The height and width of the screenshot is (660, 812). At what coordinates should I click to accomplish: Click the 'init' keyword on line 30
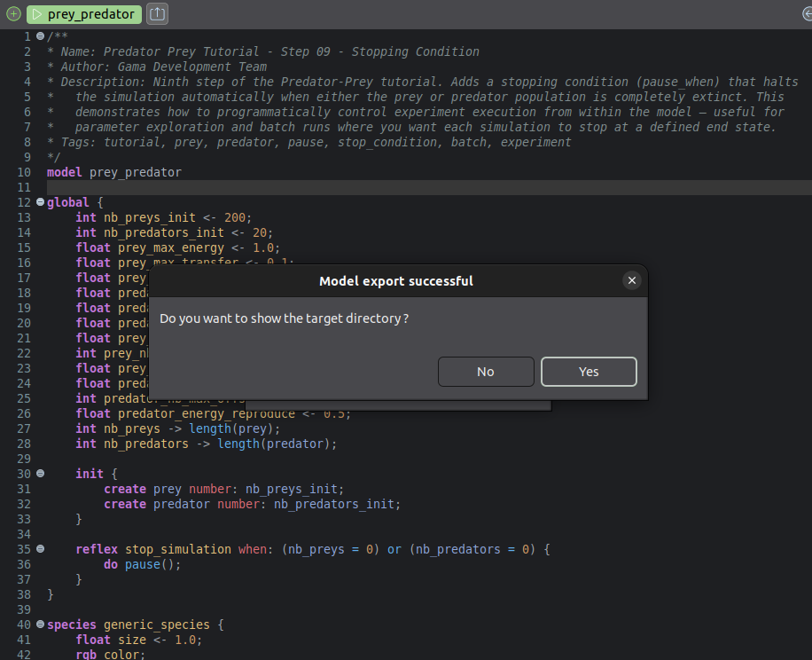point(89,474)
